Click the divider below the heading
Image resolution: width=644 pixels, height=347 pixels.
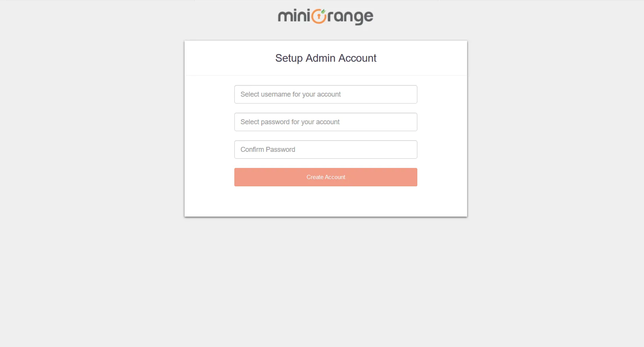tap(325, 76)
